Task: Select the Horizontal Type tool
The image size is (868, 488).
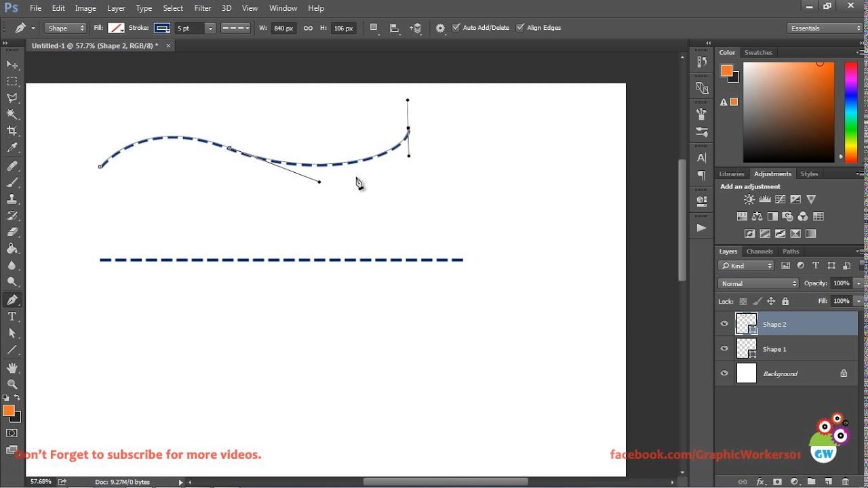Action: pos(12,316)
